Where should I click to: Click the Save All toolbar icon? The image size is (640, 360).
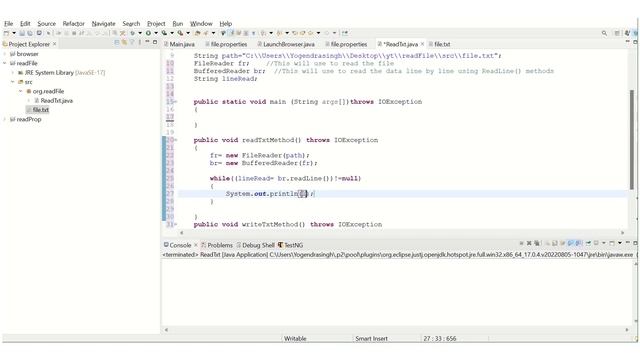(x=29, y=33)
